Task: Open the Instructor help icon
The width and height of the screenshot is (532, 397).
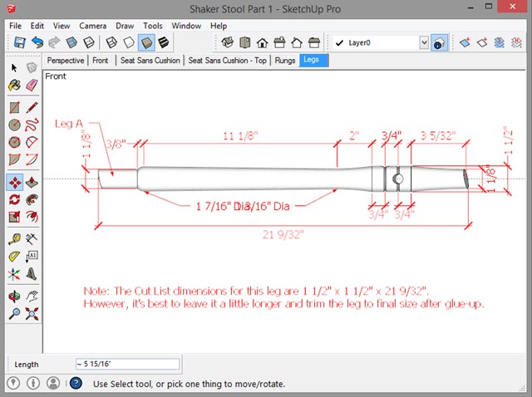Action: pyautogui.click(x=75, y=383)
